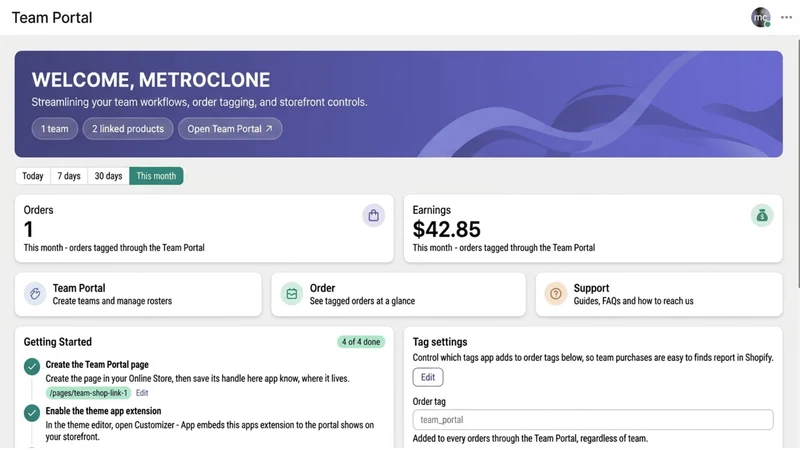Toggle the Enable theme app extension checkmark
The height and width of the screenshot is (450, 800).
pos(32,413)
